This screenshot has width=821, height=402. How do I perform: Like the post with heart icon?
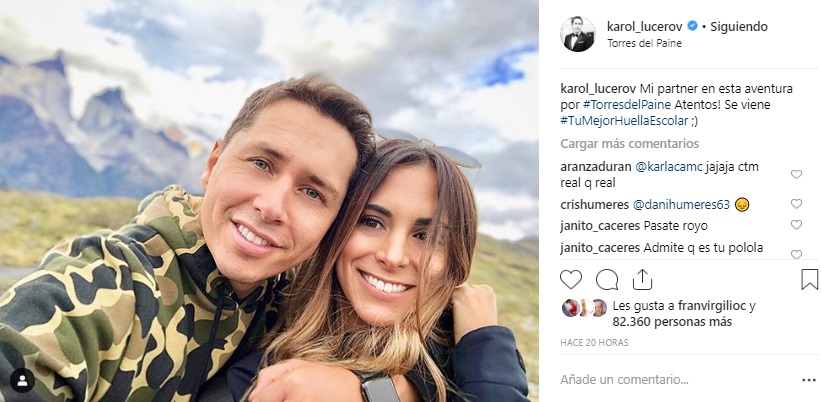[571, 280]
